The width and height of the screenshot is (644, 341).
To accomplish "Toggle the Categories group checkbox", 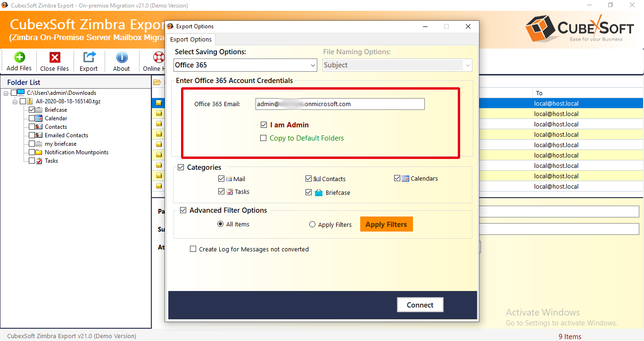I will pos(181,167).
